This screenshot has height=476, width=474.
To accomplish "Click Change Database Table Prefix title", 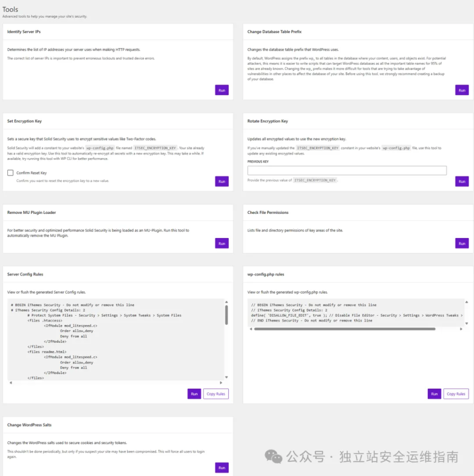I will [274, 32].
